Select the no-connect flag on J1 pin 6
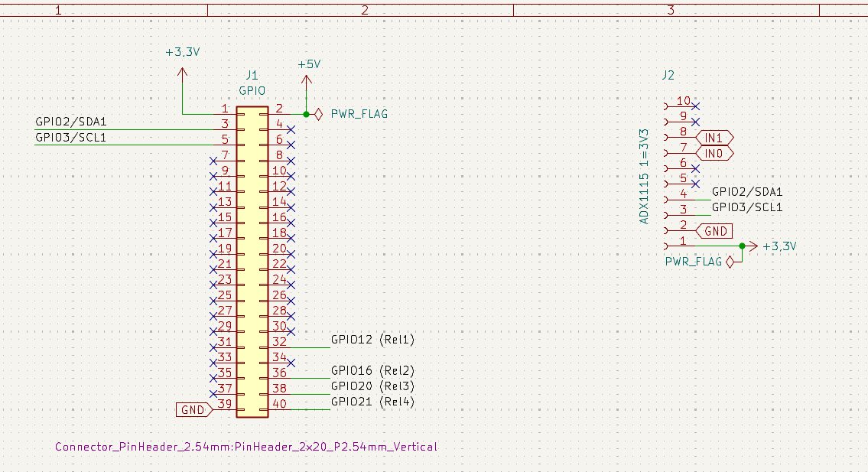 (291, 145)
